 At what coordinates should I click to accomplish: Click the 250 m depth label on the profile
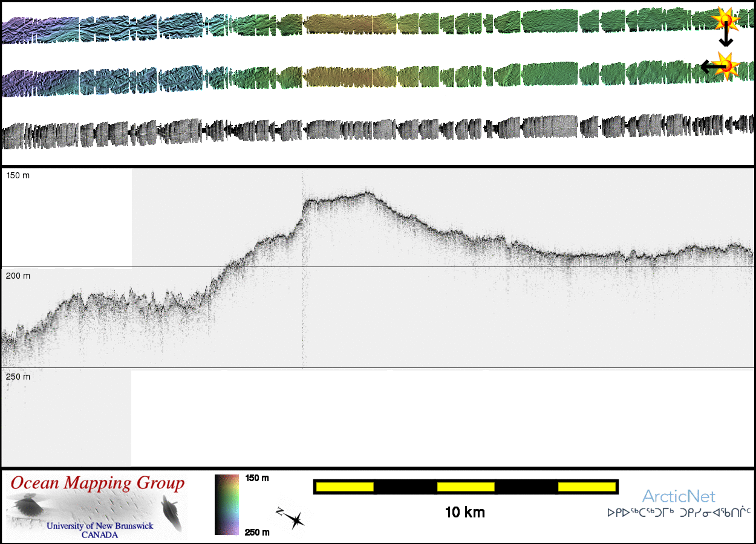tap(18, 377)
